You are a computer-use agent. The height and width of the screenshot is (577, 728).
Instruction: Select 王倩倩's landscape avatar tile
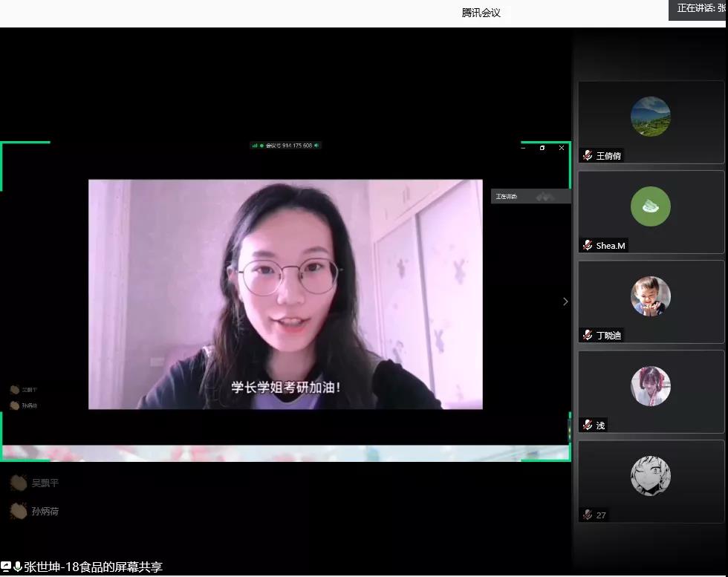pos(650,117)
